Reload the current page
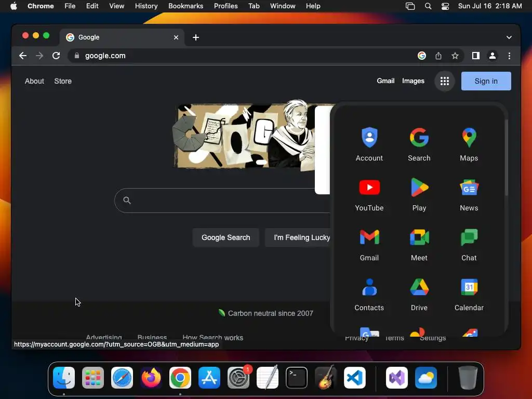Viewport: 532px width, 399px height. click(x=56, y=56)
